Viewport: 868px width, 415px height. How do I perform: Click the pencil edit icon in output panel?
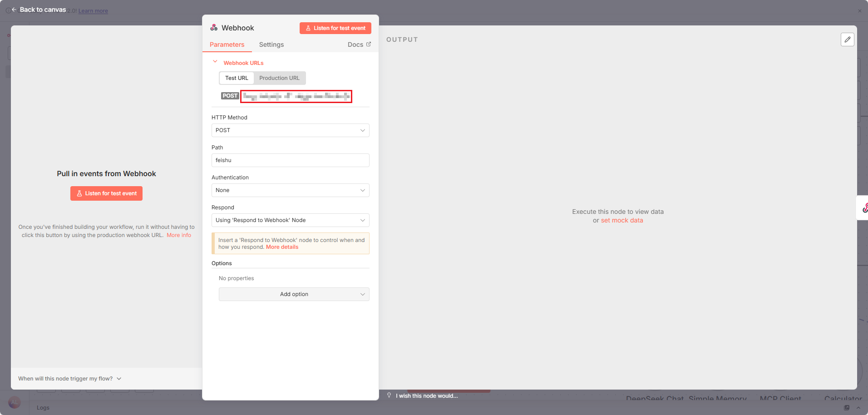(x=847, y=40)
